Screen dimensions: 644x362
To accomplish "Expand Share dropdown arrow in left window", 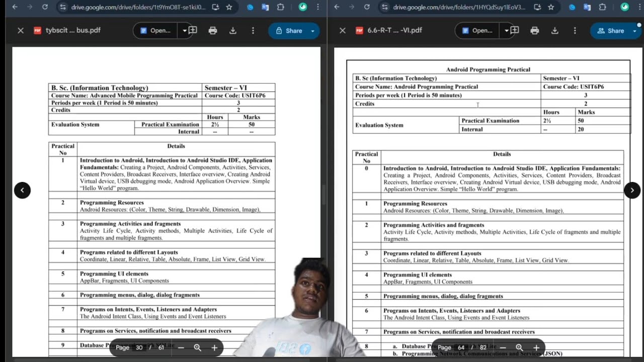I will pyautogui.click(x=312, y=31).
